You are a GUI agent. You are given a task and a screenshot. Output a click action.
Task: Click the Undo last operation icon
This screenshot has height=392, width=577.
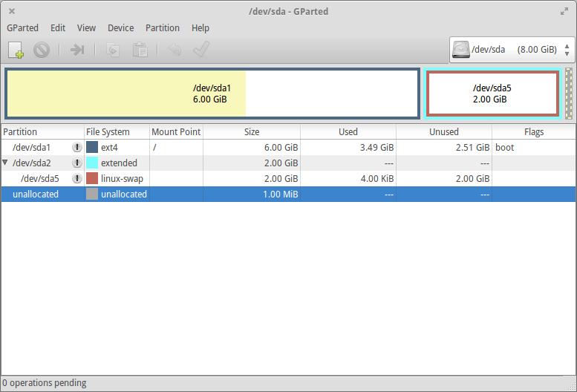(175, 50)
